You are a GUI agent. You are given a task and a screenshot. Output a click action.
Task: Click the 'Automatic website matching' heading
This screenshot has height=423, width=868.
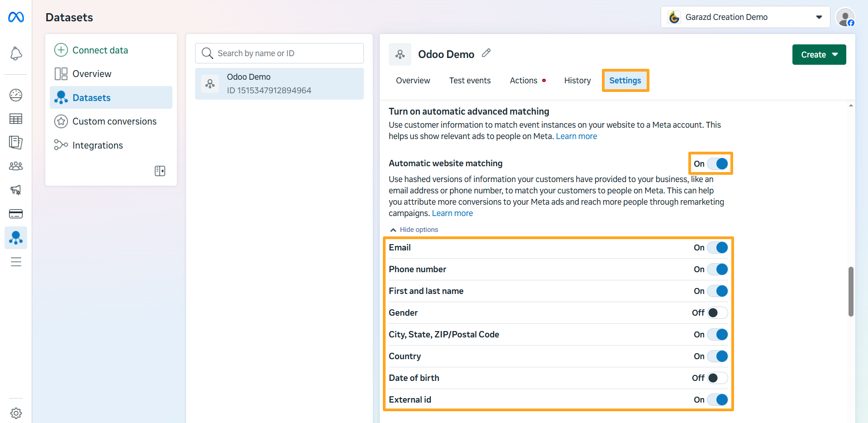[x=445, y=163]
